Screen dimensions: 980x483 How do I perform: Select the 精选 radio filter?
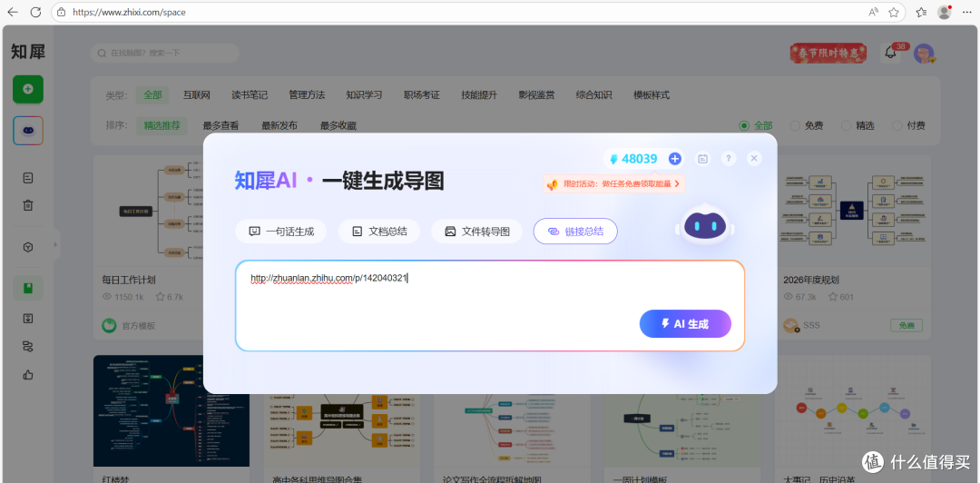coord(857,125)
